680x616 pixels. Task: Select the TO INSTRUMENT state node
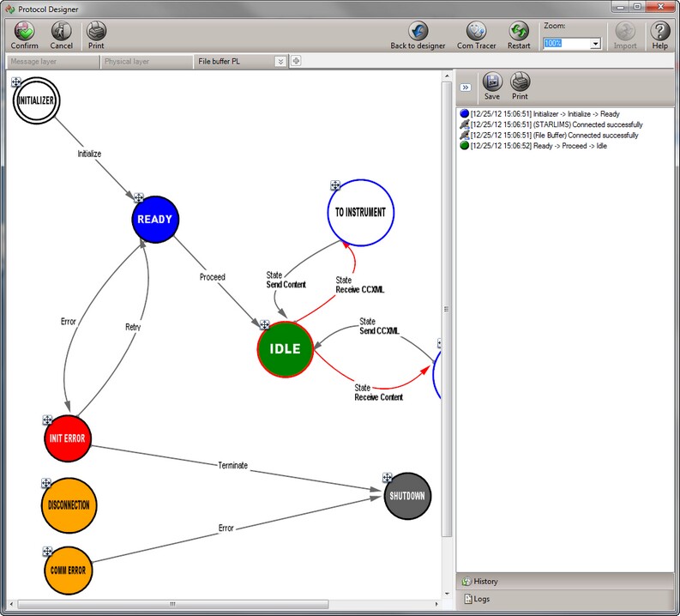(x=361, y=213)
